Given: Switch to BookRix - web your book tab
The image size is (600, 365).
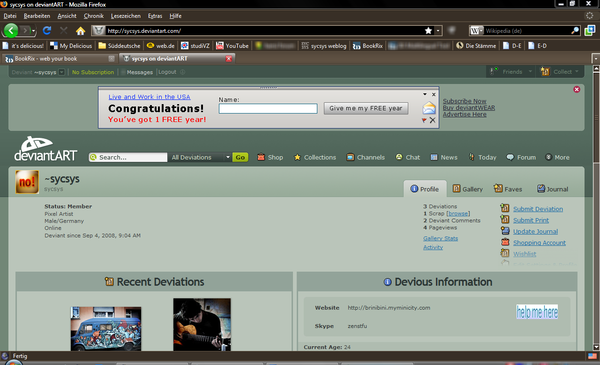Looking at the screenshot, I should [59, 59].
